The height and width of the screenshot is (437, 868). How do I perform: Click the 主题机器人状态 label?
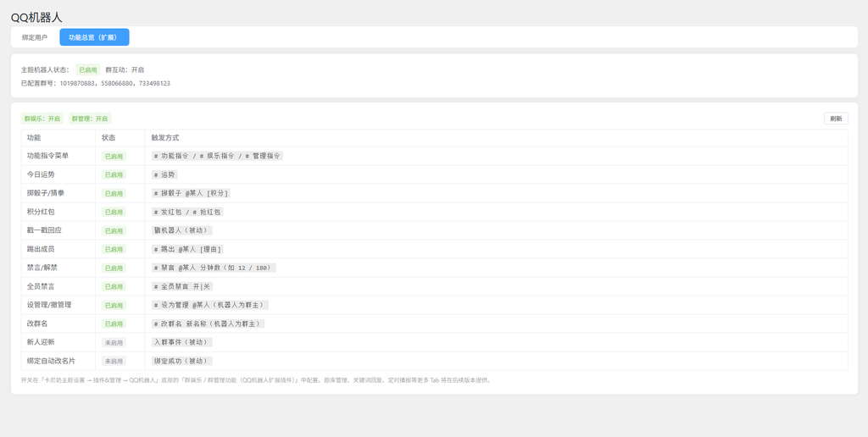(46, 69)
